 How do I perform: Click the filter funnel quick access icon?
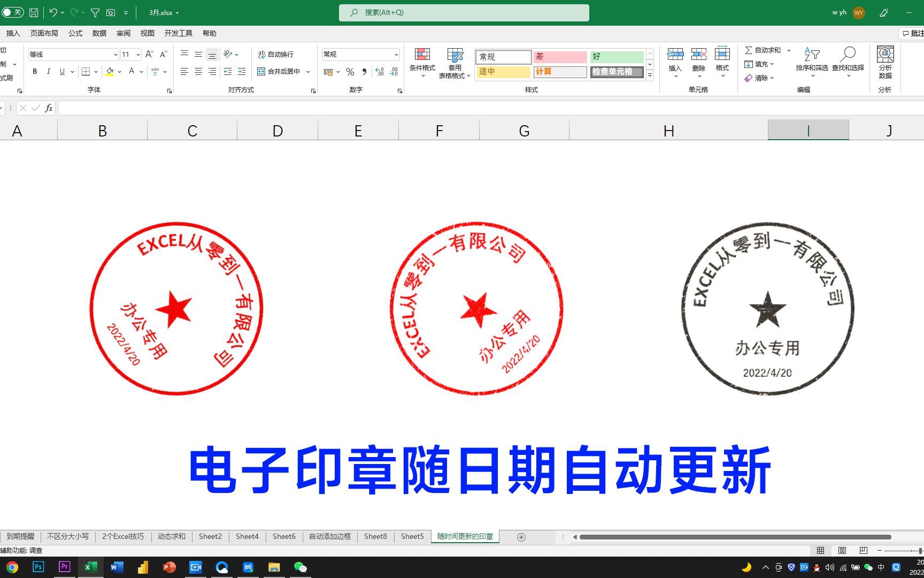95,12
